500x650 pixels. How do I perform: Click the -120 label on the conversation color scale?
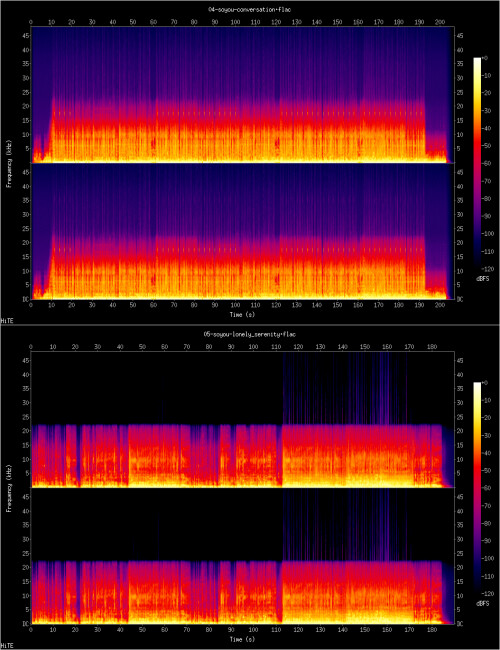(x=489, y=269)
